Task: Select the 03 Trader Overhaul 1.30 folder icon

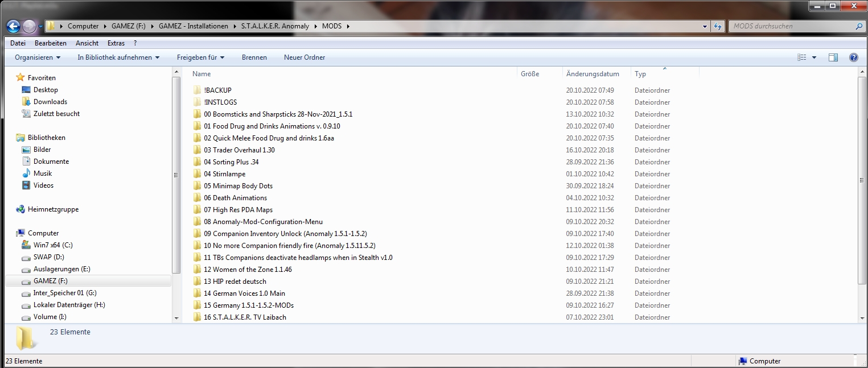Action: (x=198, y=150)
